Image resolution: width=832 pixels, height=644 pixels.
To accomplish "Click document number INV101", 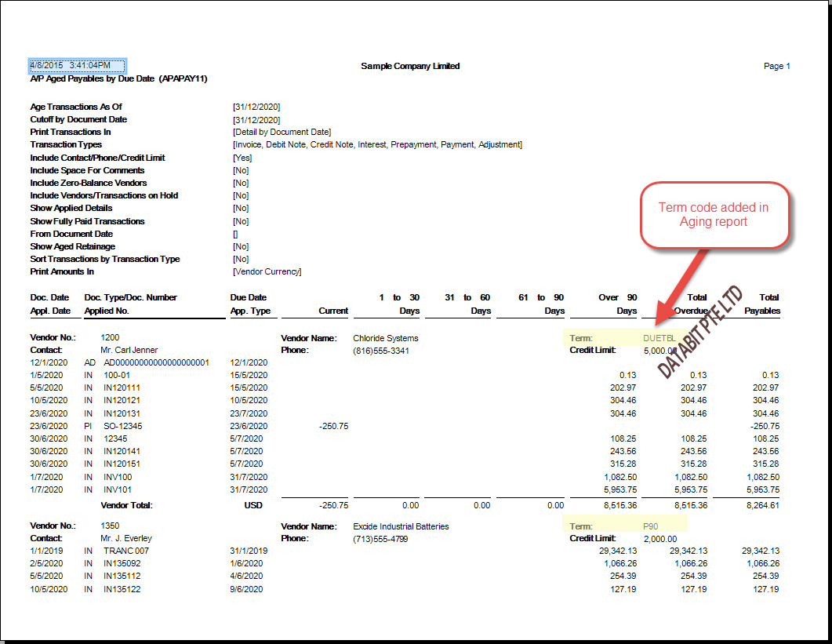I will (x=118, y=489).
